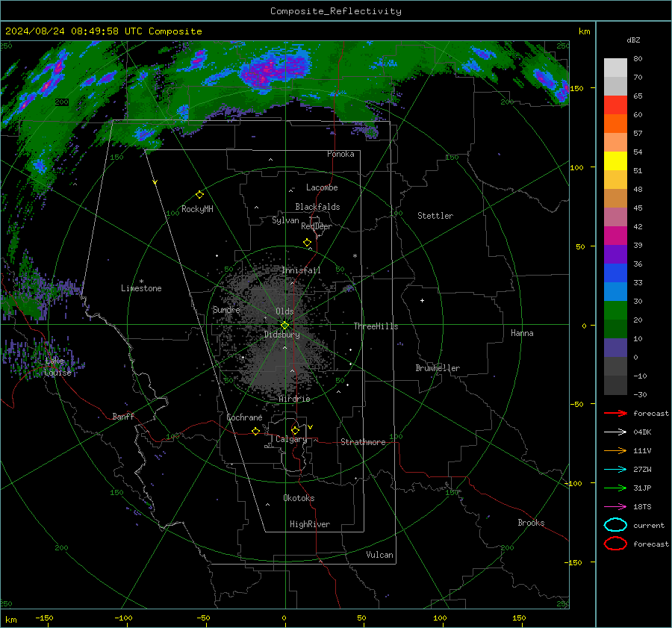Screen dimensions: 672x628
Task: Click the Blackfalds label
Action: 317,207
